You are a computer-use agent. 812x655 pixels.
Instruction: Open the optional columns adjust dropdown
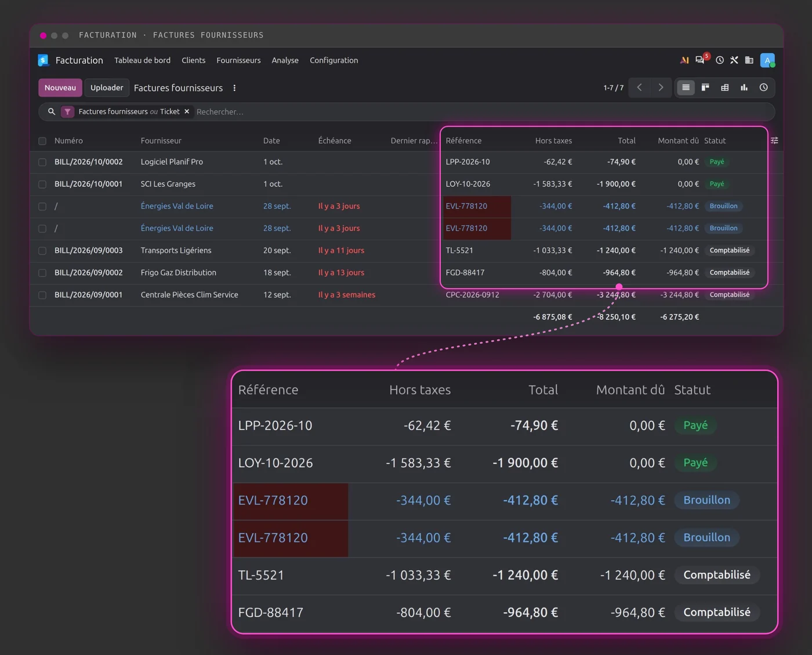click(774, 140)
